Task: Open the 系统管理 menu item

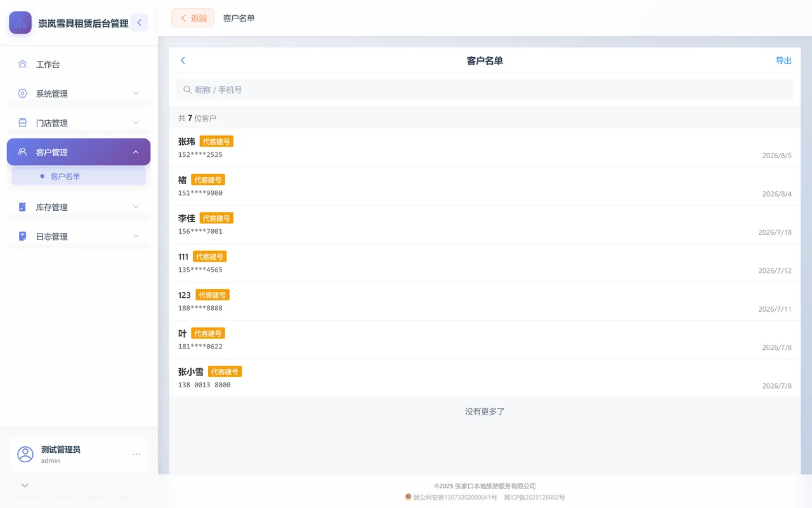Action: pos(79,93)
